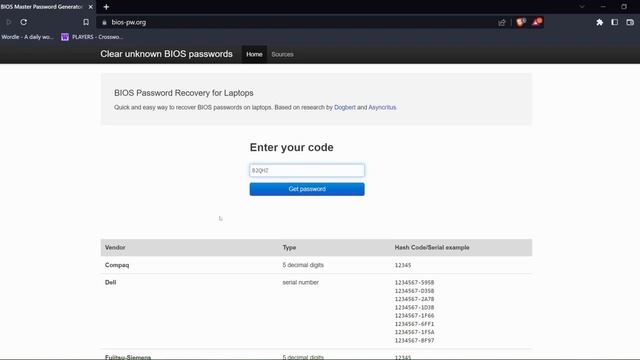
Task: Click the forward navigation arrow icon
Action: 9,22
